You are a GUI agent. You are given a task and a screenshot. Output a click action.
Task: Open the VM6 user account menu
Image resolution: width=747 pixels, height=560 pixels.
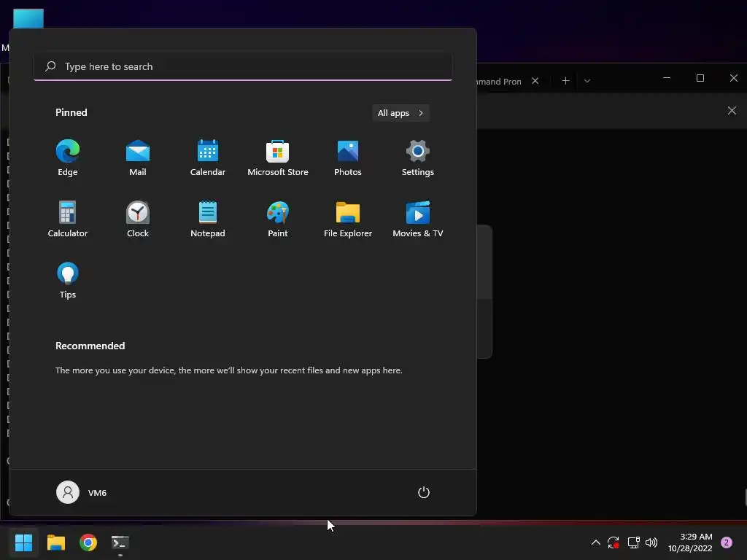82,492
